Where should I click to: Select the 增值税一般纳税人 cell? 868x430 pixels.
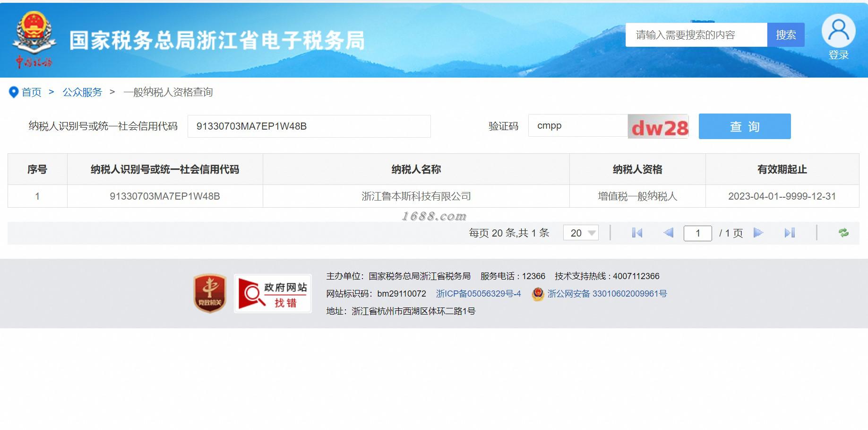(x=637, y=196)
